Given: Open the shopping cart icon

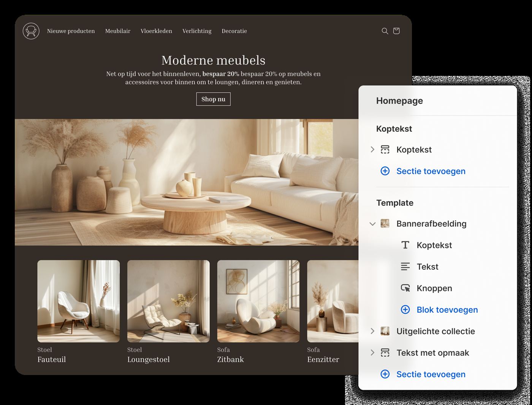Looking at the screenshot, I should 396,31.
